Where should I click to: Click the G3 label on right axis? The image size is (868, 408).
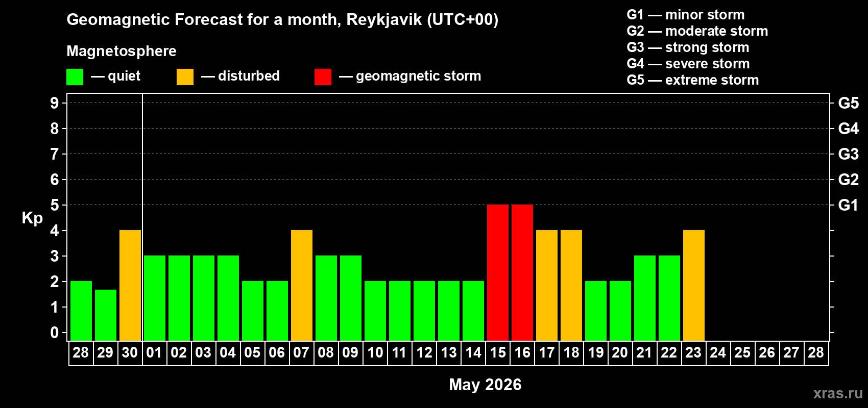848,154
